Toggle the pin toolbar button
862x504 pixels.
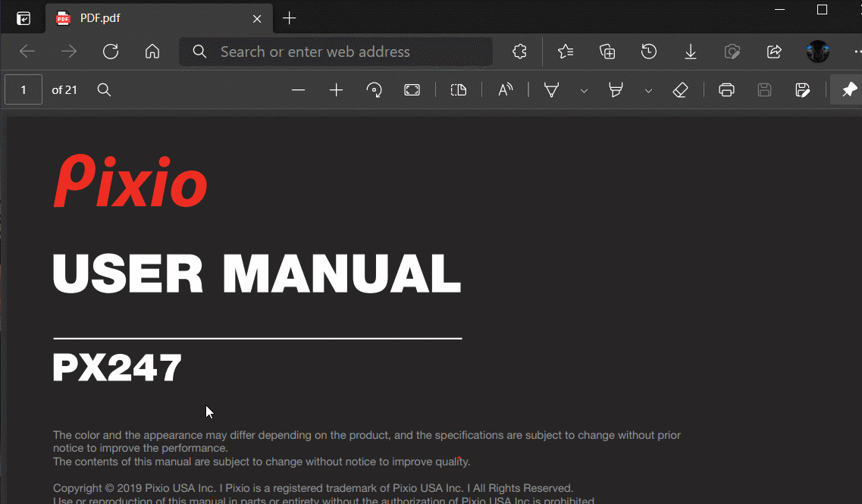[x=849, y=90]
